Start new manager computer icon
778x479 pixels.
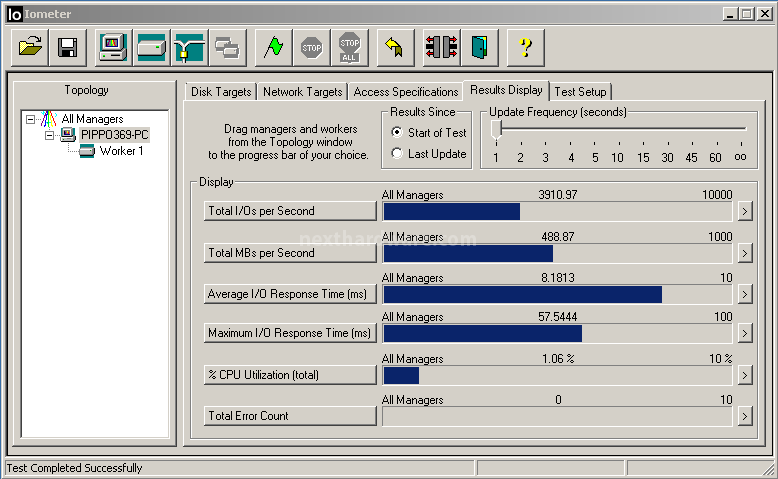[114, 48]
